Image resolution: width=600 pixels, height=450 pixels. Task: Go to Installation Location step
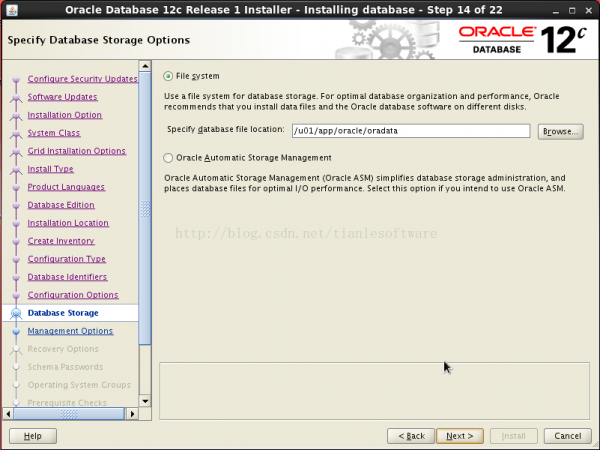point(68,223)
